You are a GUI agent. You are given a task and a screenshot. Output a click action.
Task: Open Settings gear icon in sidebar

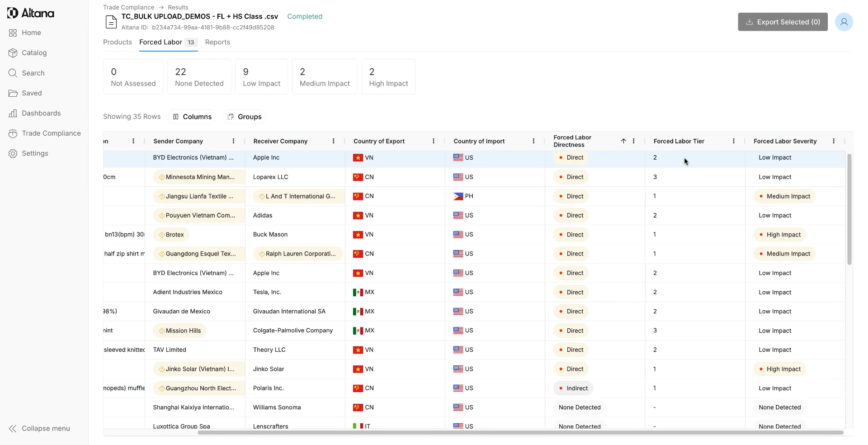click(x=13, y=154)
